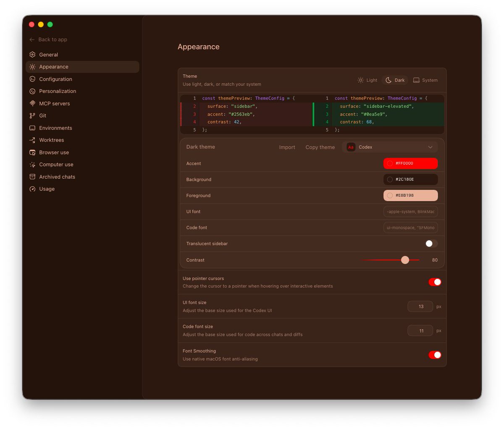Disable Use pointer cursors switch
This screenshot has width=504, height=429.
coord(435,282)
